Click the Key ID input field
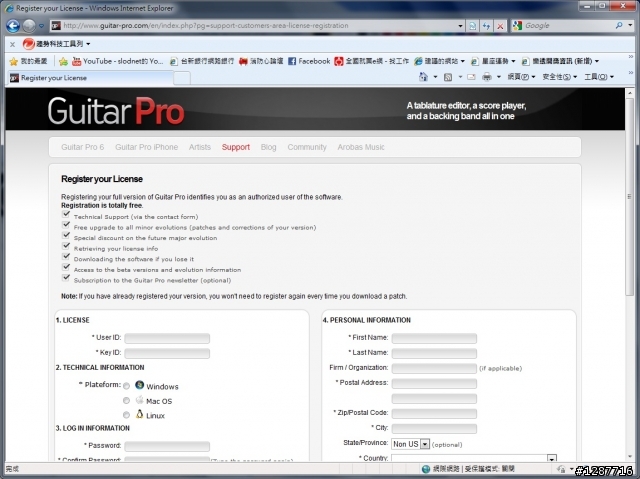This screenshot has height=479, width=640. [x=167, y=353]
